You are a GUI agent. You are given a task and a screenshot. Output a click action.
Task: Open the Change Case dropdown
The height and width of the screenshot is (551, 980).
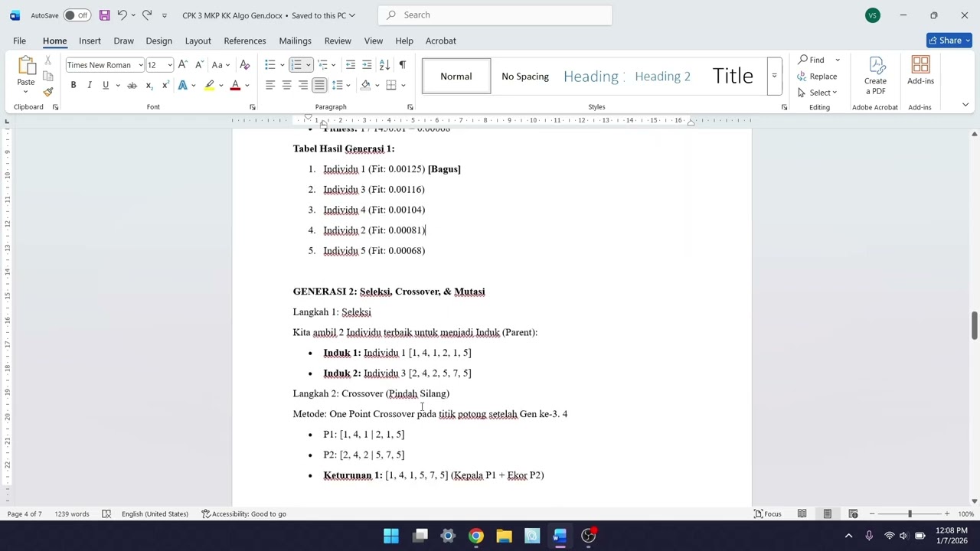220,65
